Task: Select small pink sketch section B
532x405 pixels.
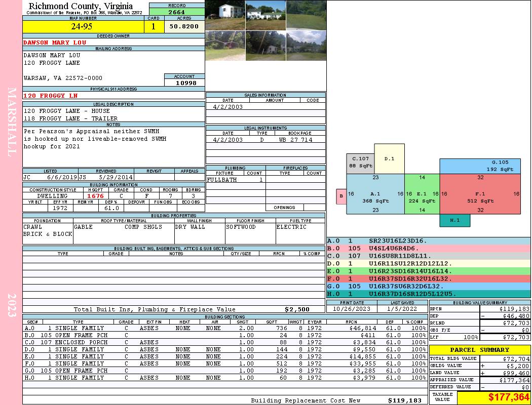Action: 341,196
